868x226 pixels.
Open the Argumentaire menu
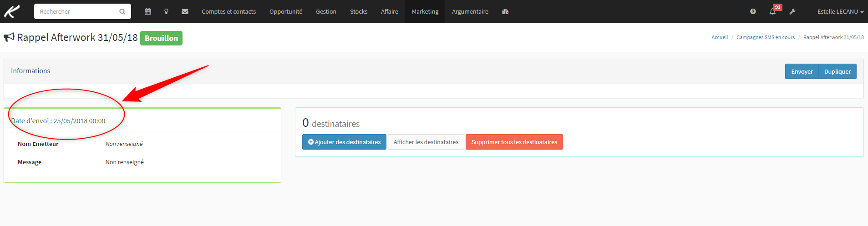tap(470, 11)
